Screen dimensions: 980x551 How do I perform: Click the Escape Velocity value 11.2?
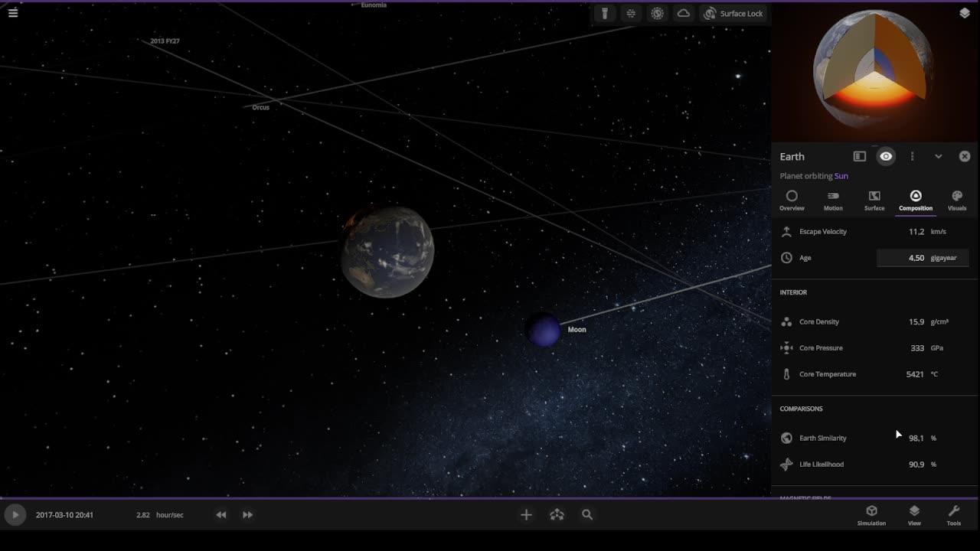(x=916, y=232)
